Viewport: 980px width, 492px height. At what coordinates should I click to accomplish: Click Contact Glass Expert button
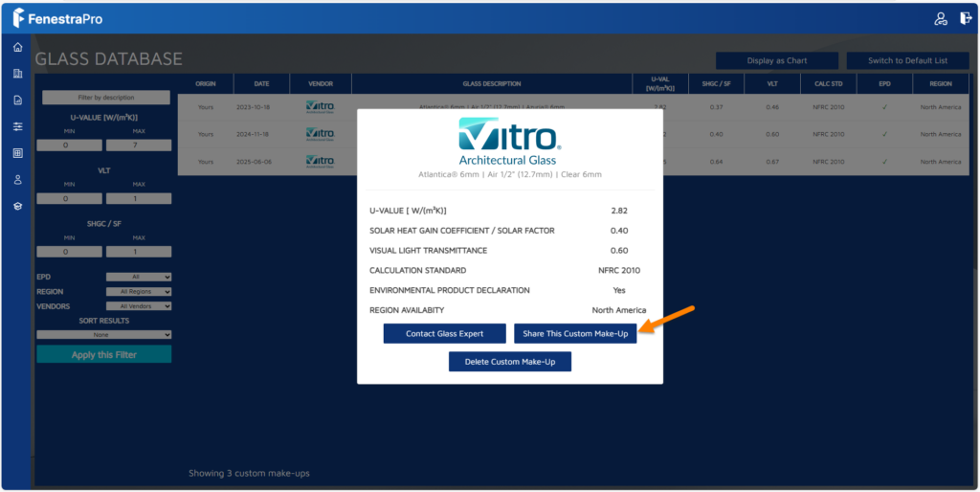[444, 333]
